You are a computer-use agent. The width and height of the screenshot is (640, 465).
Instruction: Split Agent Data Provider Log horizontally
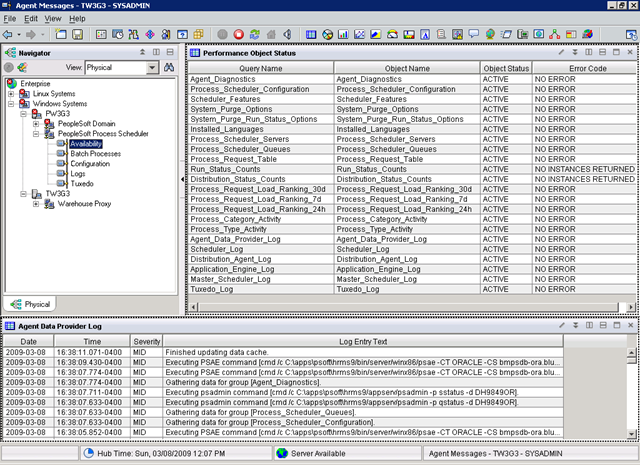pos(603,325)
